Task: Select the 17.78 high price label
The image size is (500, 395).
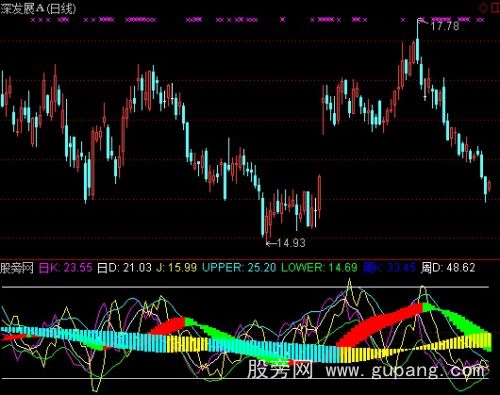Action: 445,26
